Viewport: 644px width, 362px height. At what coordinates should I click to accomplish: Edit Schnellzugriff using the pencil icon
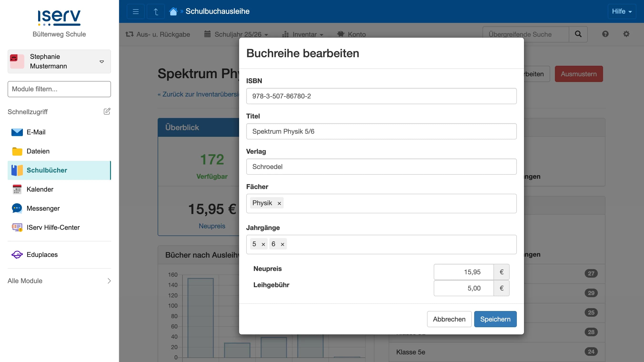click(107, 111)
